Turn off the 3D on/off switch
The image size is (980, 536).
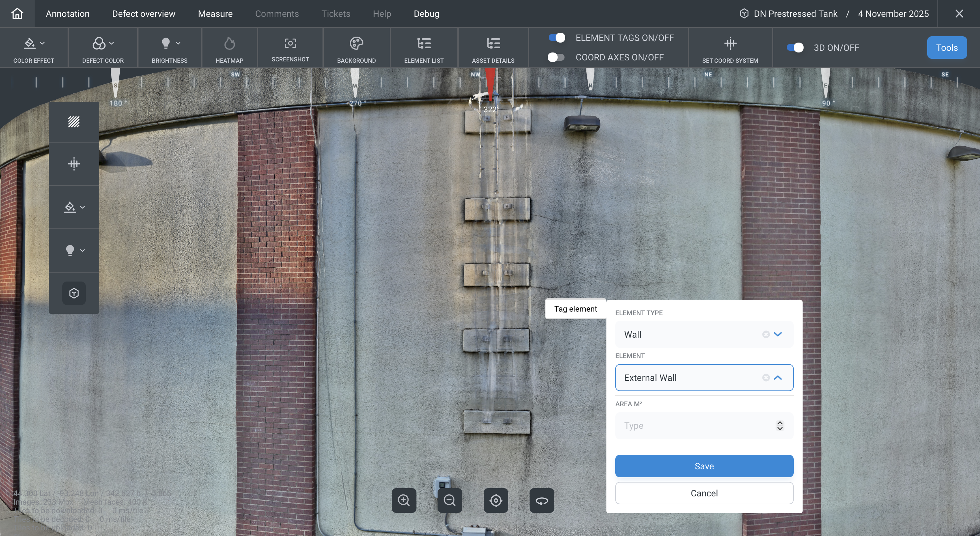pyautogui.click(x=795, y=48)
